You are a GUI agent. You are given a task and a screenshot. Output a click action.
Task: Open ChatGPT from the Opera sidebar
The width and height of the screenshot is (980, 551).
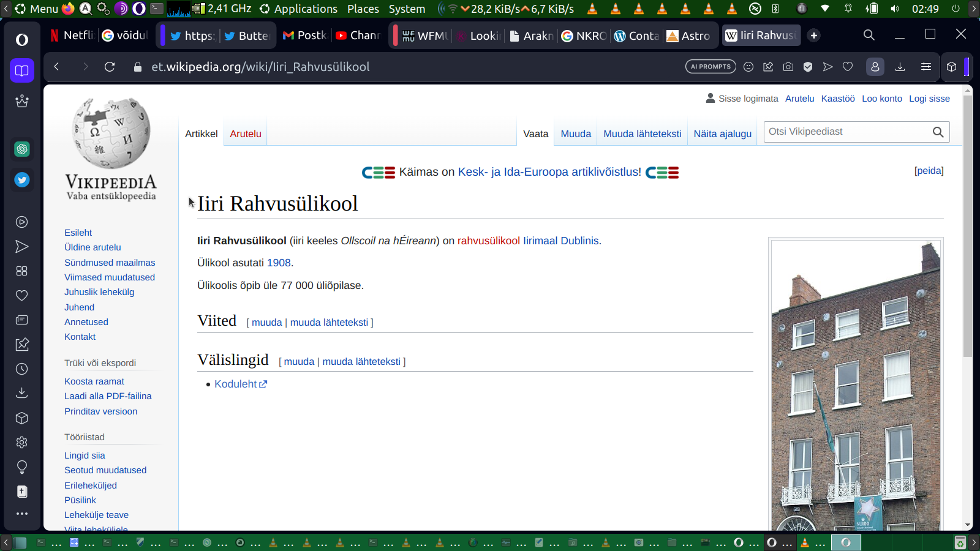click(x=22, y=149)
